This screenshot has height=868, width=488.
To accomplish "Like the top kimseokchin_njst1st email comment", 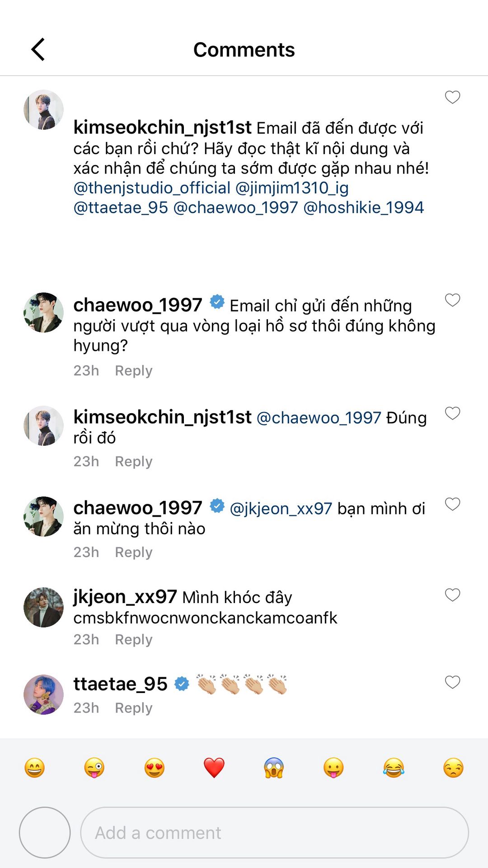I will (452, 97).
